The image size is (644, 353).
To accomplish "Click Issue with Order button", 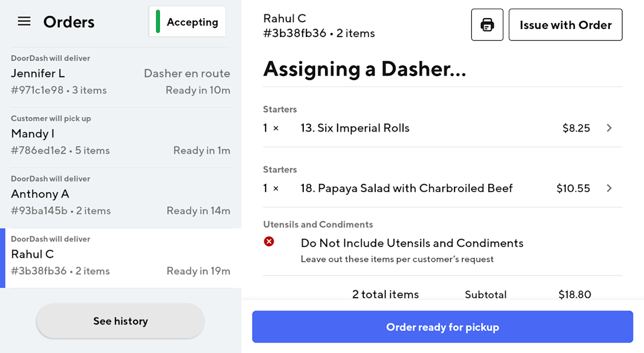I will [565, 24].
